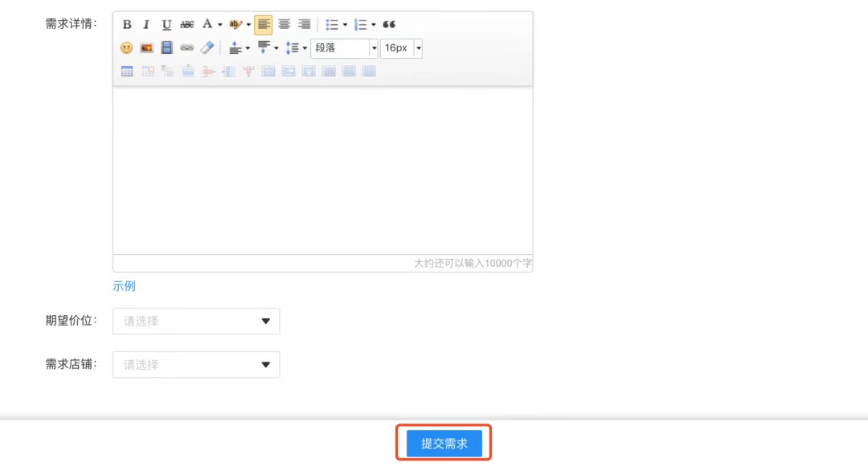Toggle underline text formatting
Screen dimensions: 868x467
tap(166, 24)
